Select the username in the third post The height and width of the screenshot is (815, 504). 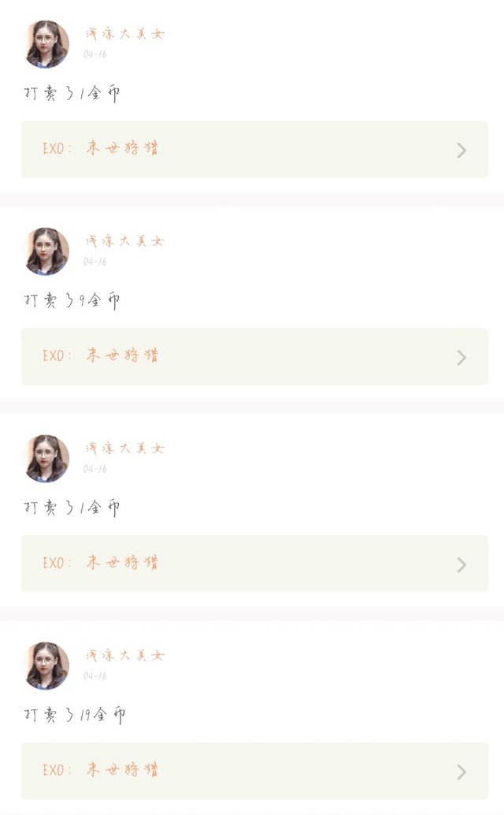(x=124, y=448)
